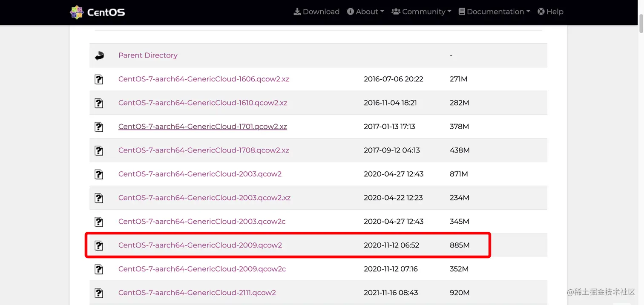Click file icon beside GenericCloud-1701.qcow2.xz
Screen dimensions: 644x305
pyautogui.click(x=99, y=127)
